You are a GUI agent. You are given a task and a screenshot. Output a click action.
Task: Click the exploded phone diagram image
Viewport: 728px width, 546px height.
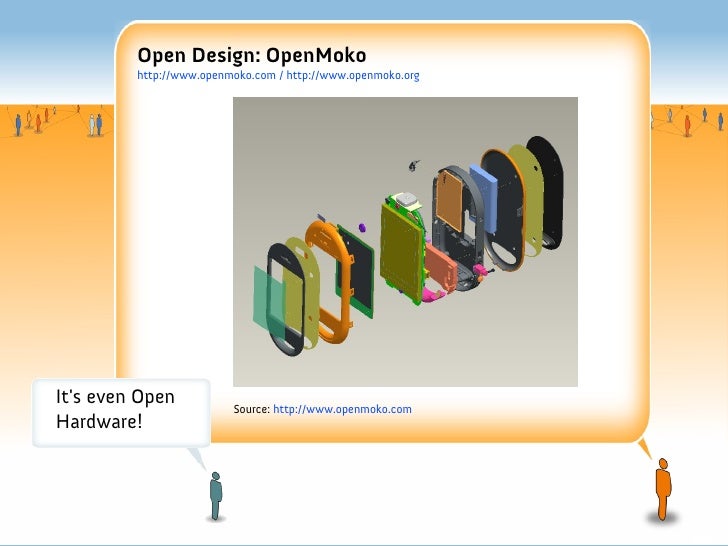point(405,242)
